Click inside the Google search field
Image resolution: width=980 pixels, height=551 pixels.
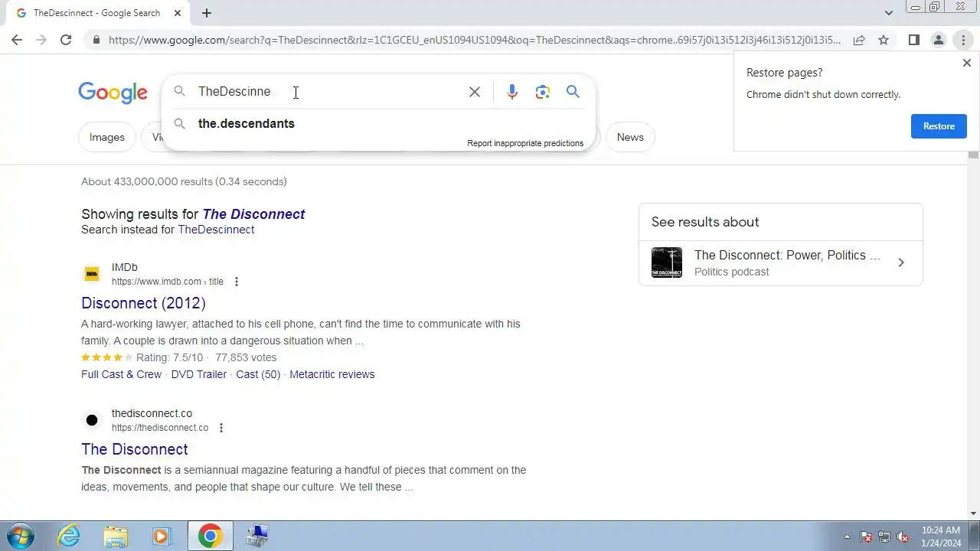click(x=329, y=92)
